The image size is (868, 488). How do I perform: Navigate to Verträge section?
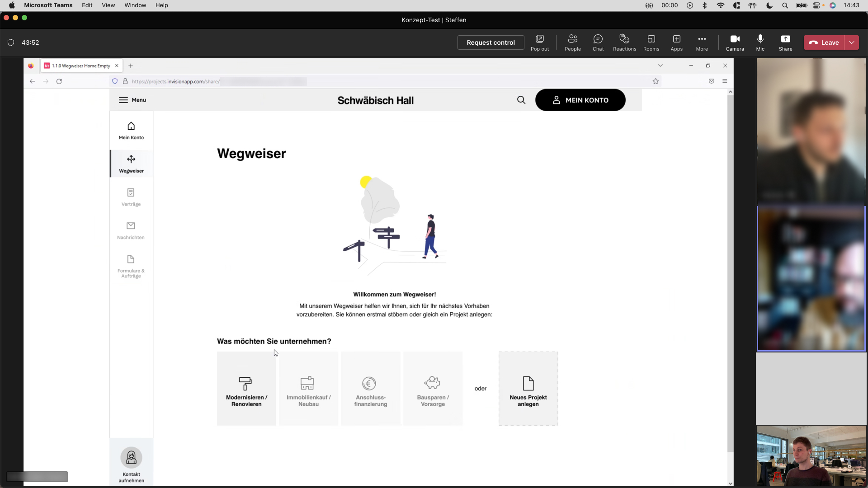(x=131, y=197)
